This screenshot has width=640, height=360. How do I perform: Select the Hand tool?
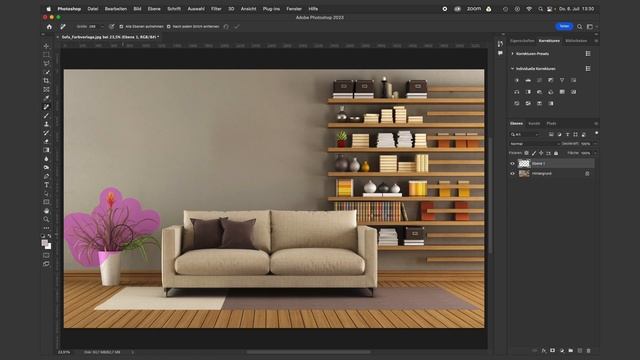[46, 211]
